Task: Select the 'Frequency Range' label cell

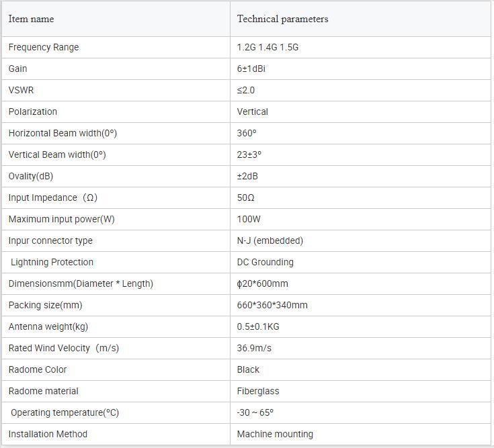Action: (116, 47)
